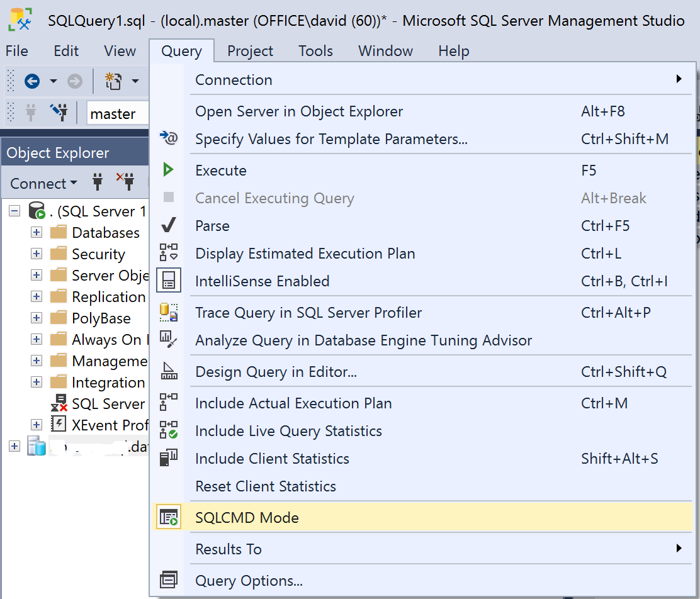The width and height of the screenshot is (700, 599).
Task: Open the File menu
Action: 17,51
